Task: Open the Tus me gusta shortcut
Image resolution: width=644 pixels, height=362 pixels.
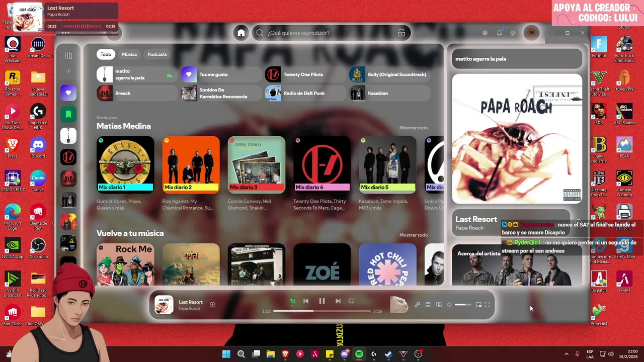Action: (221, 74)
